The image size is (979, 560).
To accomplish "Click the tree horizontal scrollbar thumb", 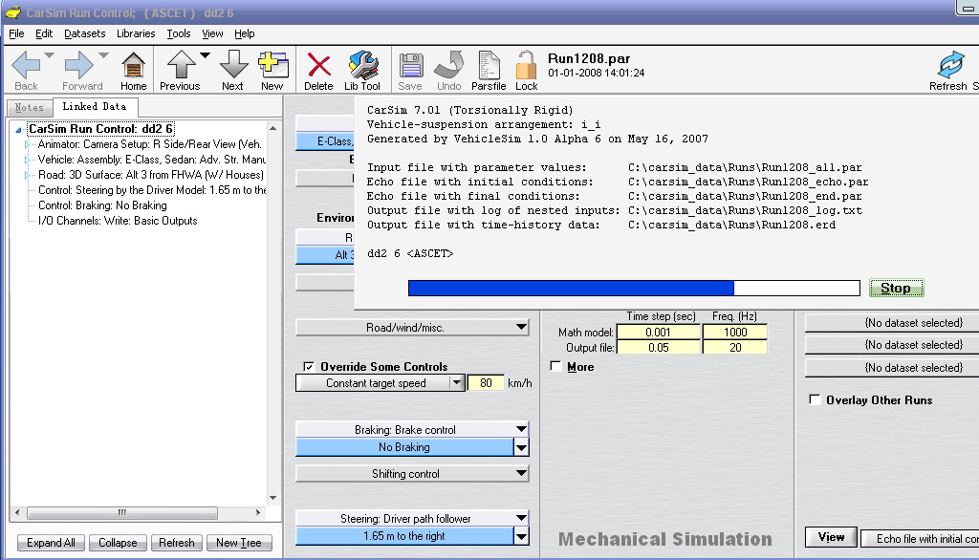I will [x=122, y=512].
